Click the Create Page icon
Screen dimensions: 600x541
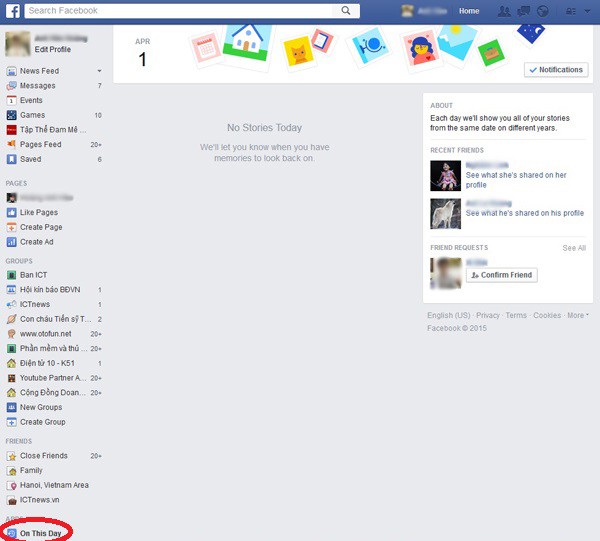(x=11, y=227)
